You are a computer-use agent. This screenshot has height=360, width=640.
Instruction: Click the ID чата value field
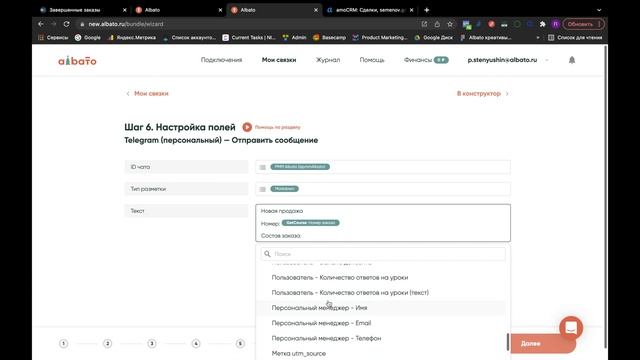click(383, 167)
